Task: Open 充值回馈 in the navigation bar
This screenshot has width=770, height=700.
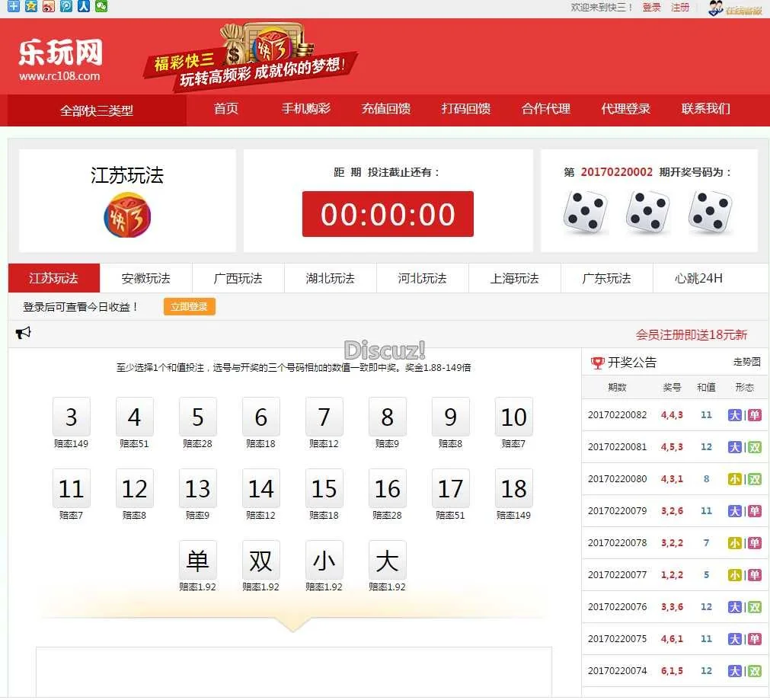Action: pos(385,109)
